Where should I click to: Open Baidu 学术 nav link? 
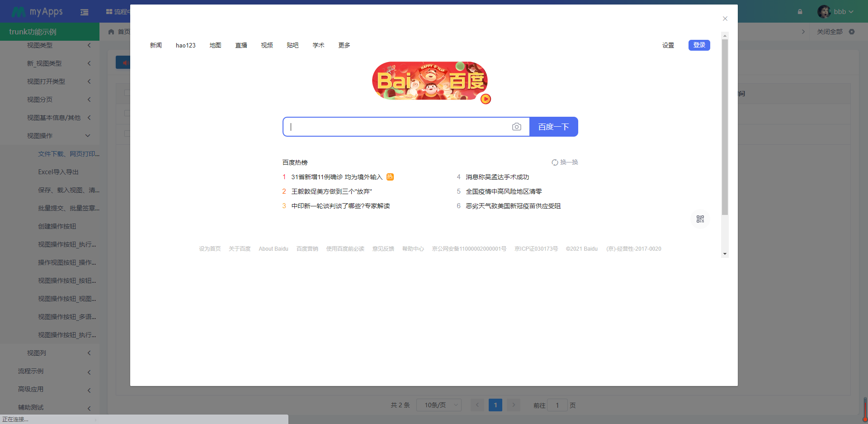(319, 45)
